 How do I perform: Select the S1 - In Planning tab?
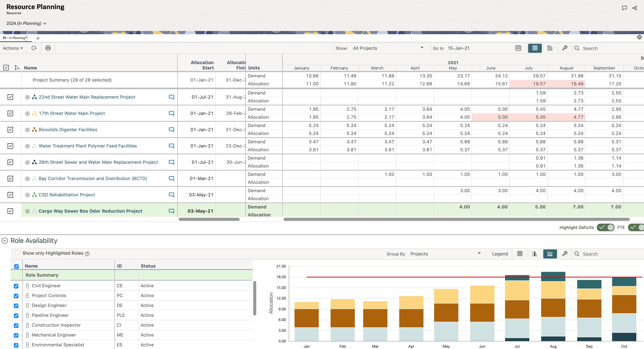(x=14, y=38)
